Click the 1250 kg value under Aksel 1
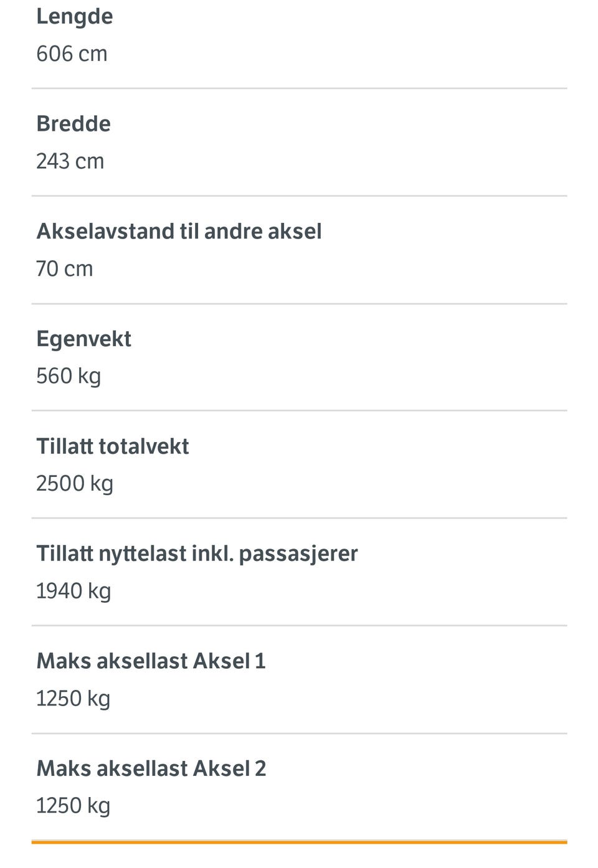This screenshot has height=868, width=598. [74, 699]
